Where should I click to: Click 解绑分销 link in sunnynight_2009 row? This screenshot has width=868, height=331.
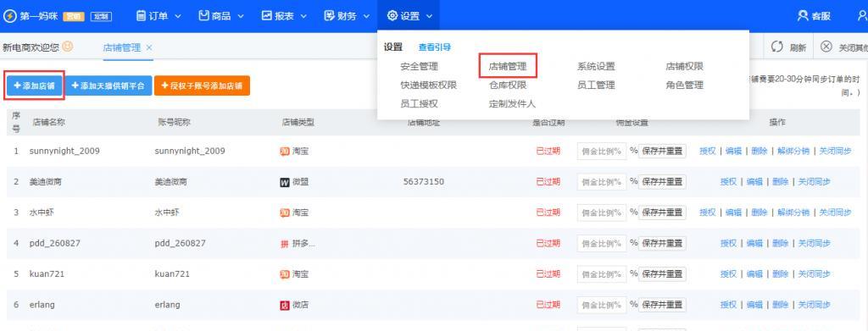[793, 151]
